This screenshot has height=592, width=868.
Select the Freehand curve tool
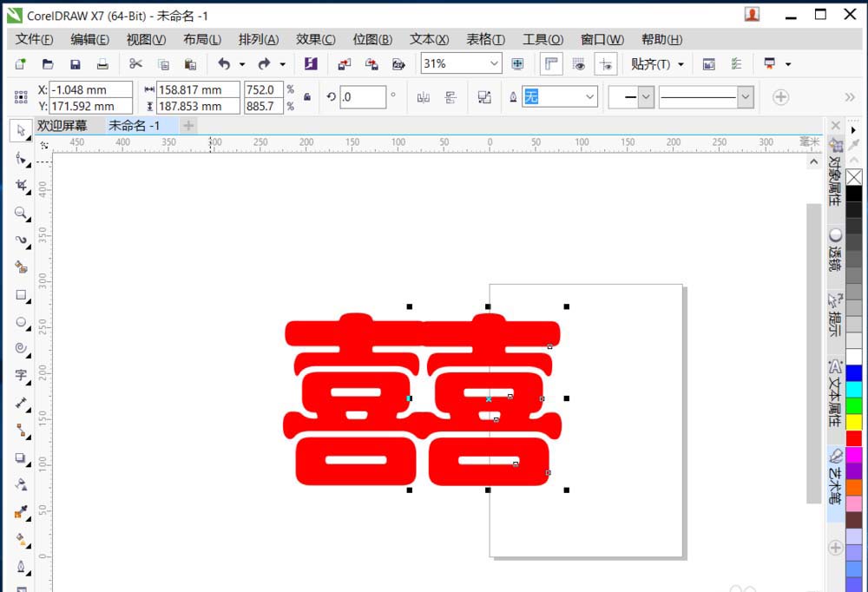(x=21, y=240)
